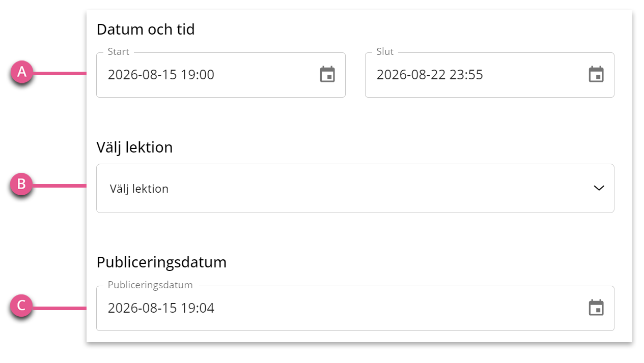This screenshot has height=363, width=644.
Task: Click the Datum och tid heading
Action: tap(146, 29)
